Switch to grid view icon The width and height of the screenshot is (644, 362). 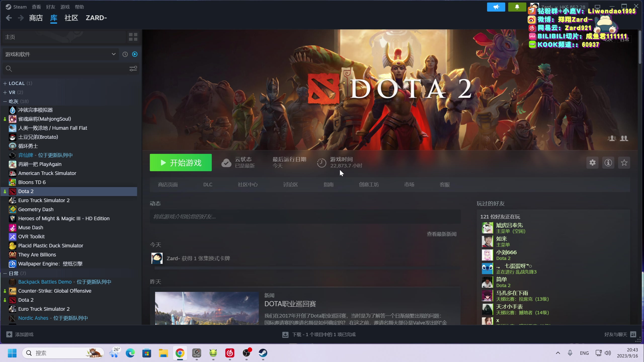point(133,37)
